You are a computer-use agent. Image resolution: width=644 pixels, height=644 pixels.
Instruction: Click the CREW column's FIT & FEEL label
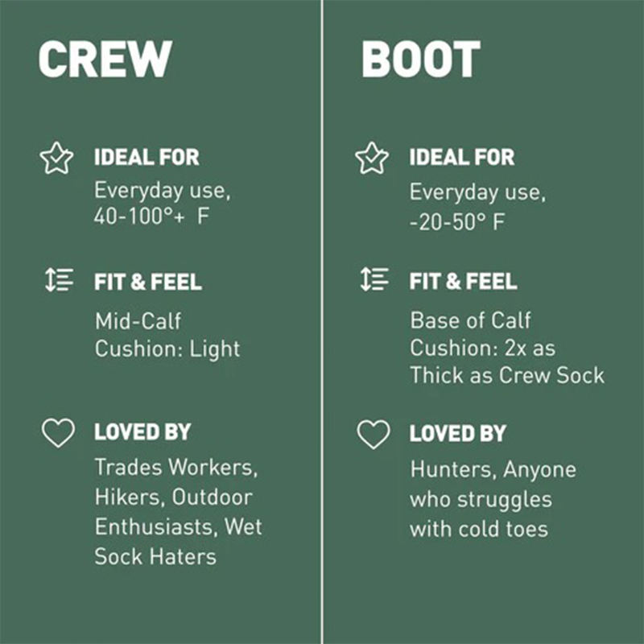pyautogui.click(x=147, y=283)
